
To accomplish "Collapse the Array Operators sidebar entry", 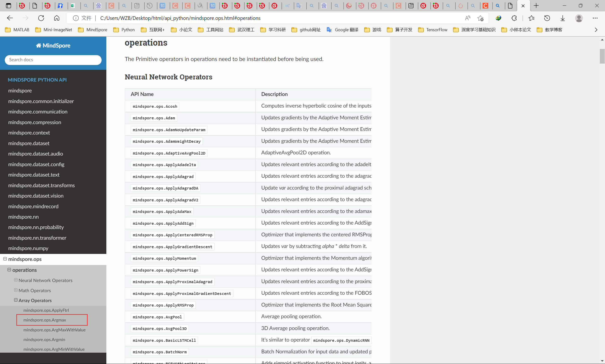I will click(x=16, y=300).
